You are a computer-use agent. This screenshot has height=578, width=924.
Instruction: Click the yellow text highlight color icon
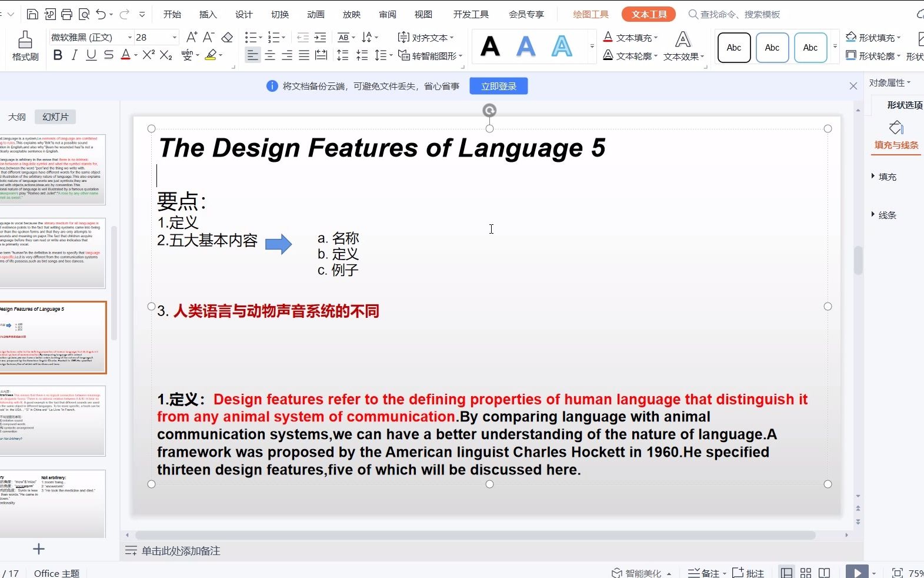coord(211,55)
